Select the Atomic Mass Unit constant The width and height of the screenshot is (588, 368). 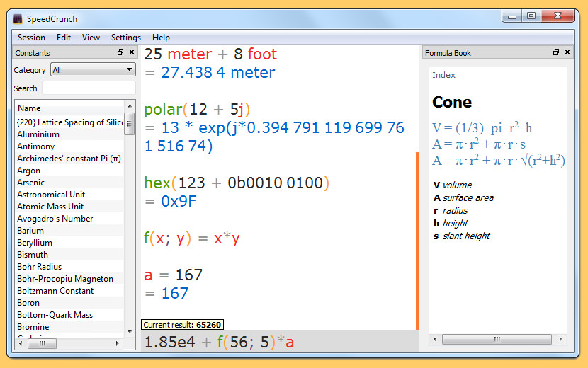69,206
